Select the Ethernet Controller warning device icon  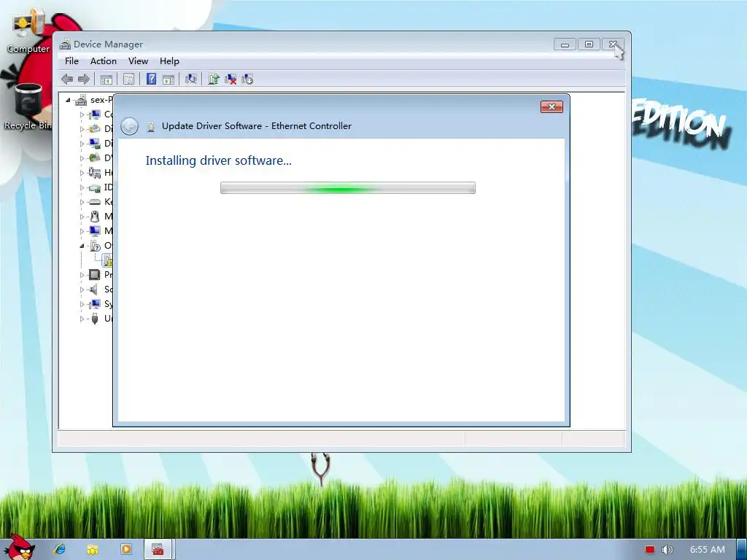tap(108, 260)
